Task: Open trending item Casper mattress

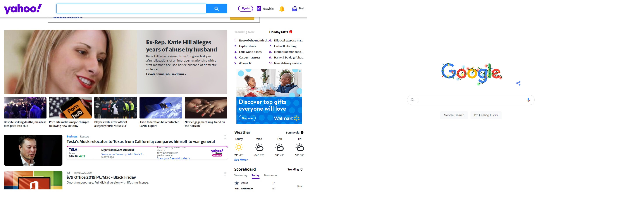Action: (x=250, y=58)
